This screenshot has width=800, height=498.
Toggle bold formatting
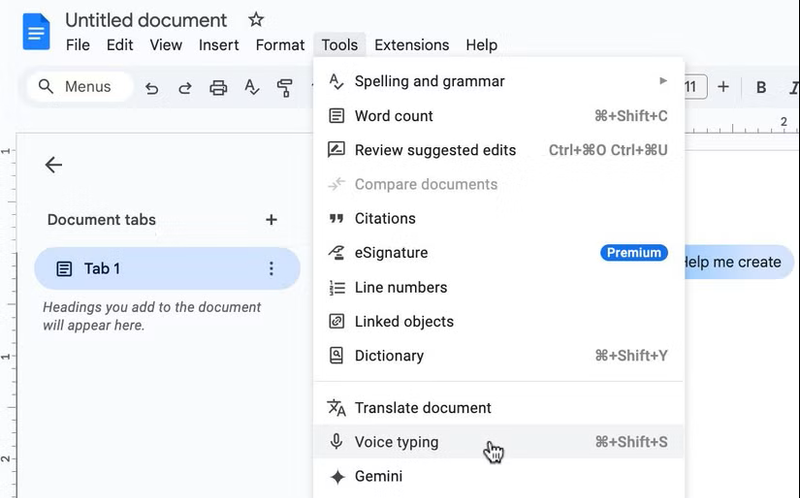click(x=761, y=88)
